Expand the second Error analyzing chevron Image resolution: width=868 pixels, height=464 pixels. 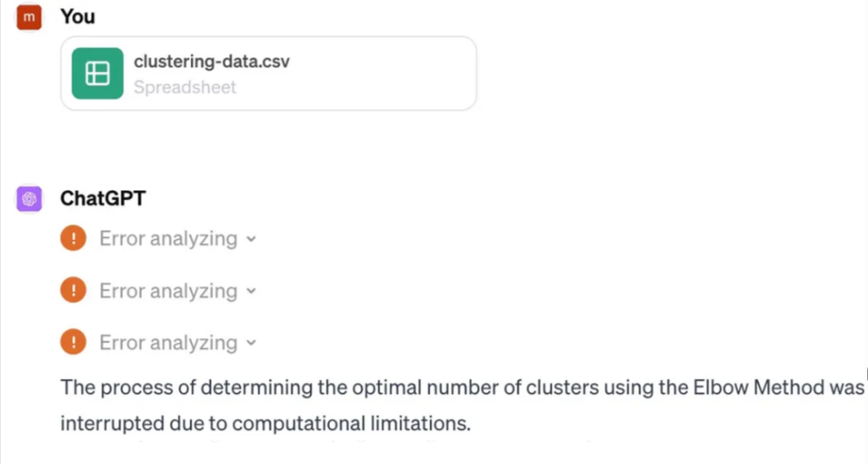[x=251, y=291]
